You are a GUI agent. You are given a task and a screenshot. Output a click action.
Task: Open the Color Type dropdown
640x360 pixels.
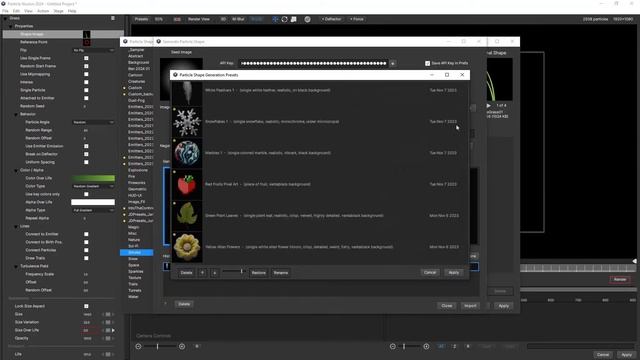point(93,186)
